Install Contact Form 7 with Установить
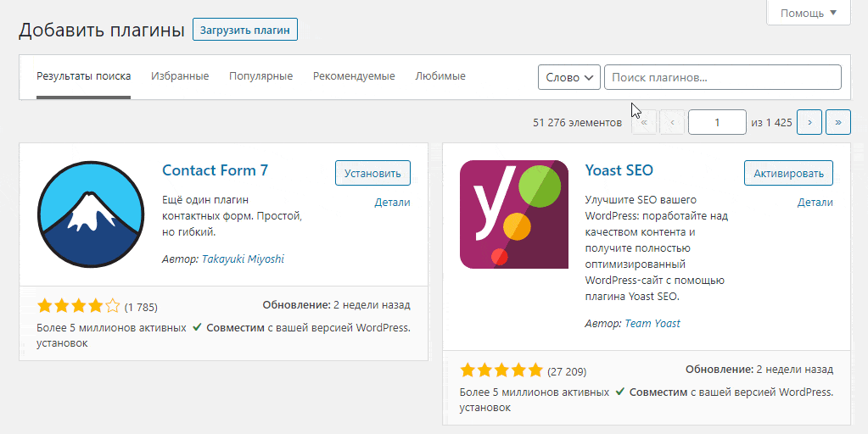 click(372, 173)
